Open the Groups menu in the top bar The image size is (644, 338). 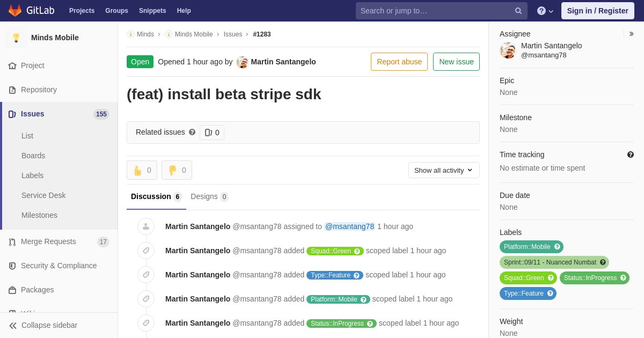pos(116,11)
